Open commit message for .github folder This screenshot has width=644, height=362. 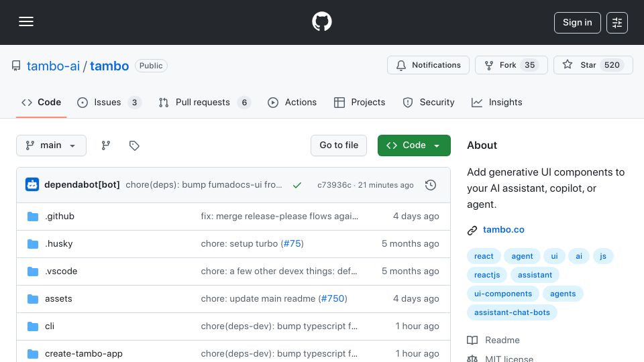click(x=279, y=217)
